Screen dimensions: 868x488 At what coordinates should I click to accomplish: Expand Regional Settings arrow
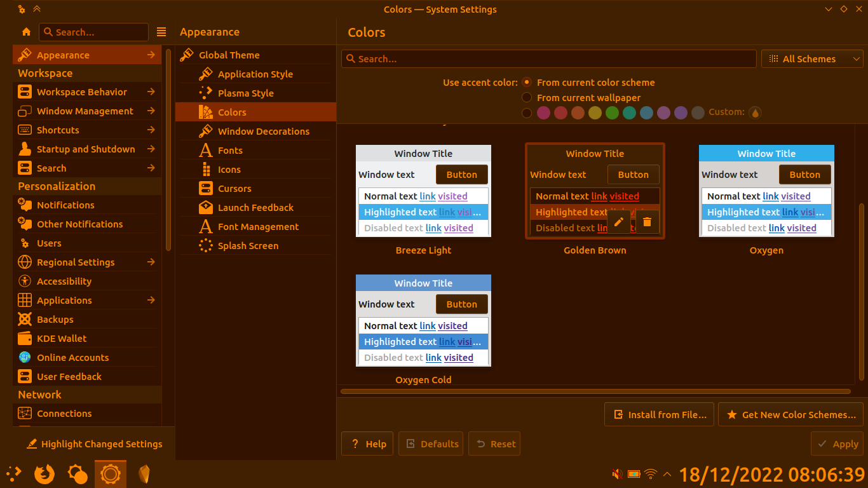pyautogui.click(x=151, y=262)
